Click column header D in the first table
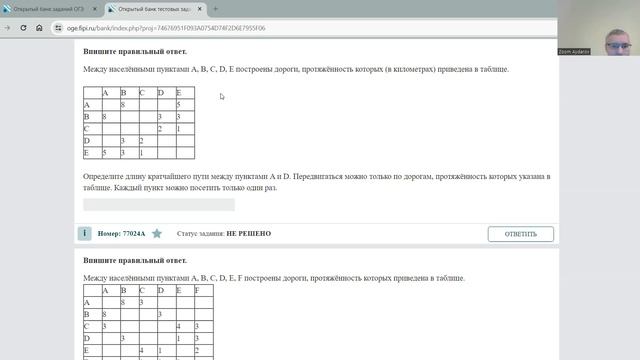 (167, 93)
